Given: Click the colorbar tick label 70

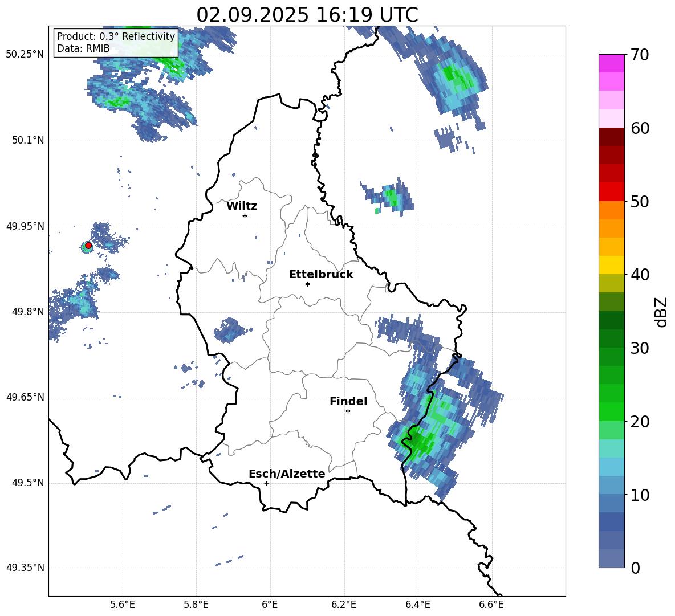Looking at the screenshot, I should click(640, 55).
